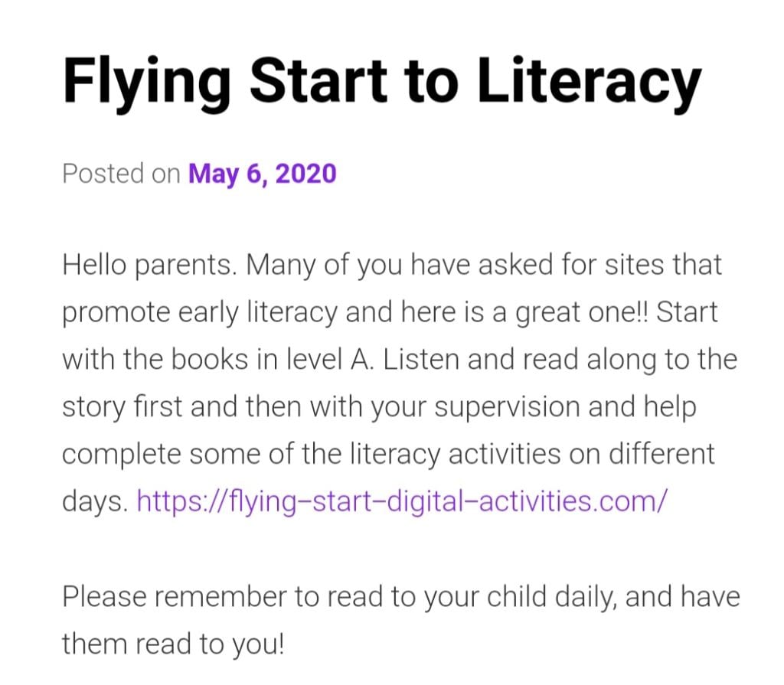The image size is (784, 685).
Task: Click the 'Posted on' label
Action: (122, 174)
